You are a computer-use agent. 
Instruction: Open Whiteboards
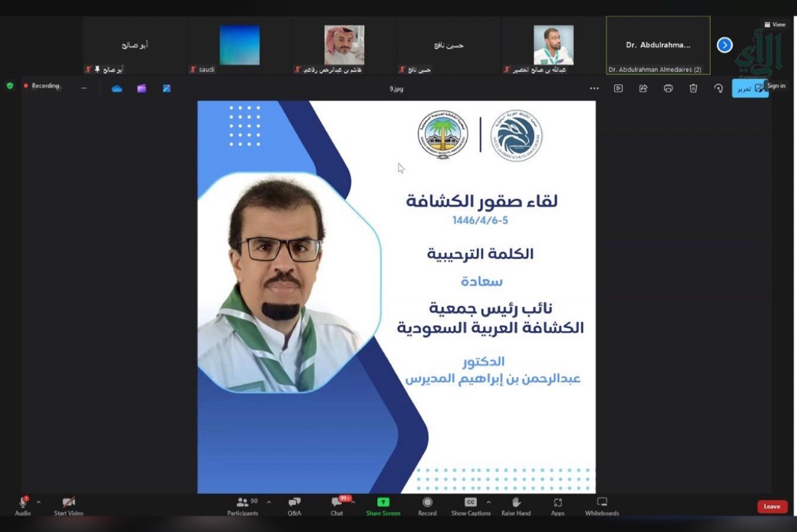602,503
